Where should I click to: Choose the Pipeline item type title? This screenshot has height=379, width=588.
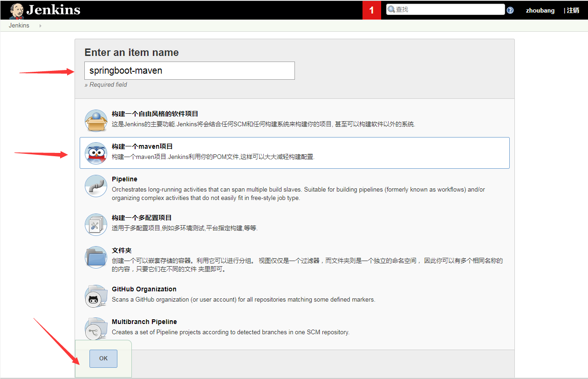[124, 179]
